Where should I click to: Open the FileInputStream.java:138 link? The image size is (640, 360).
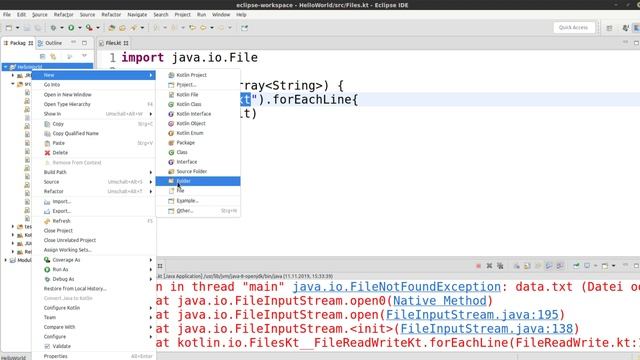point(487,329)
